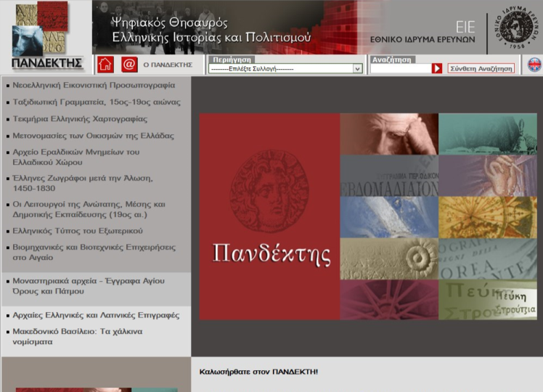Open Ταξιδιωτική Γραμματεία, 15ος-19ος αιώνας link
Image resolution: width=543 pixels, height=392 pixels.
point(97,102)
